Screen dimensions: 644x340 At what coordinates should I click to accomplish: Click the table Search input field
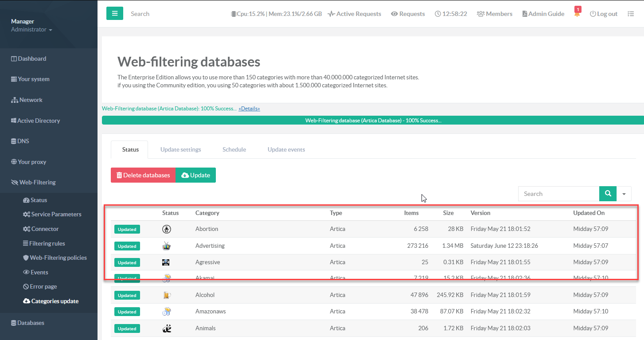click(558, 194)
